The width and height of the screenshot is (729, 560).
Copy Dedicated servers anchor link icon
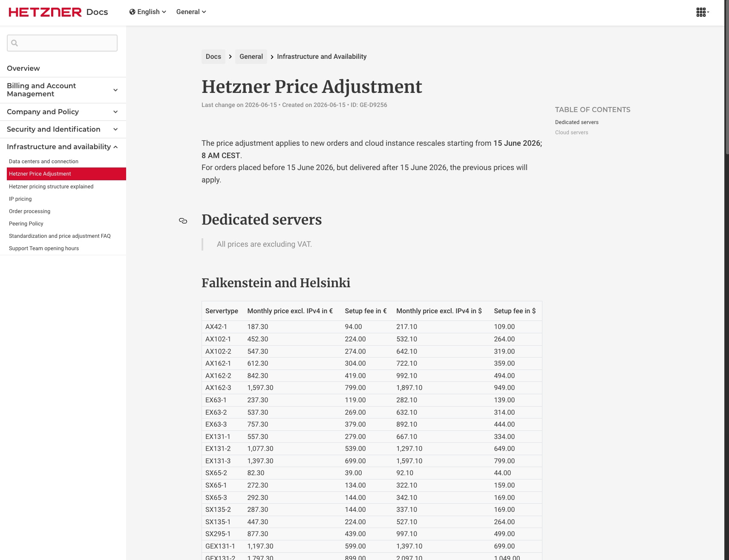(183, 221)
